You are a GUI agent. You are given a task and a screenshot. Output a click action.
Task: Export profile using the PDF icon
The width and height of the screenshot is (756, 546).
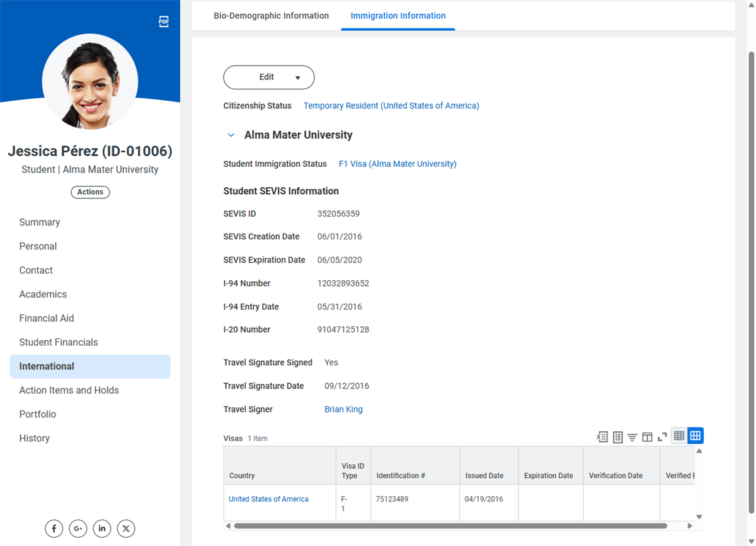pyautogui.click(x=164, y=22)
